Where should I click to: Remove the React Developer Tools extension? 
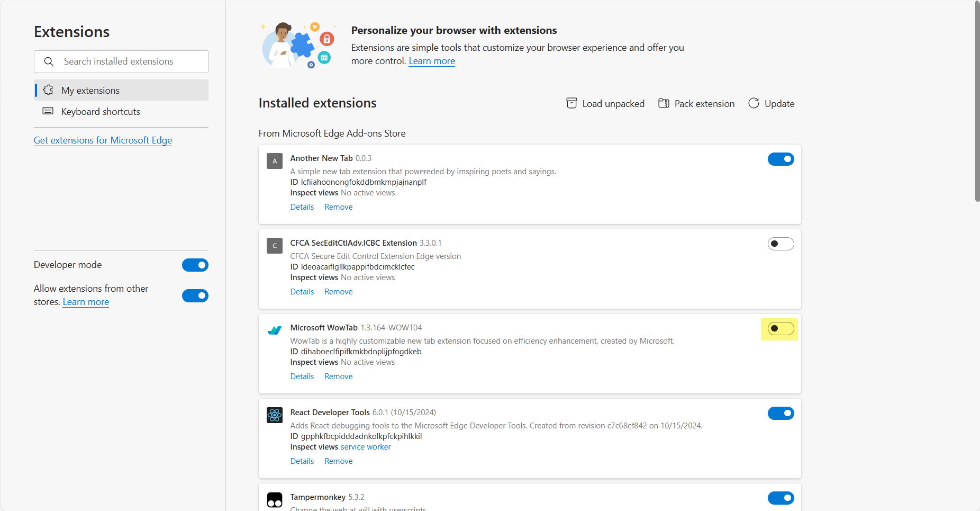339,461
